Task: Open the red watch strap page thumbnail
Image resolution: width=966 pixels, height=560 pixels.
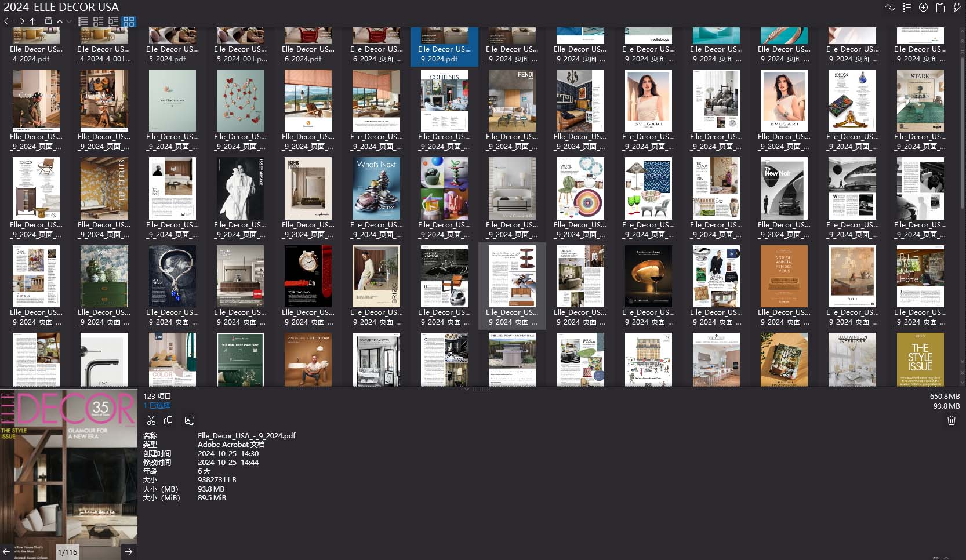Action: pos(308,276)
